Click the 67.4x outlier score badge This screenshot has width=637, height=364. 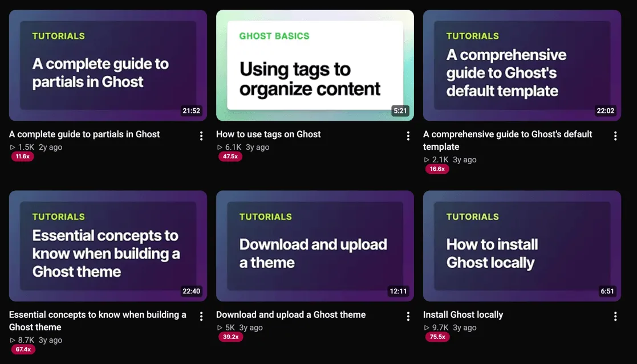(23, 349)
